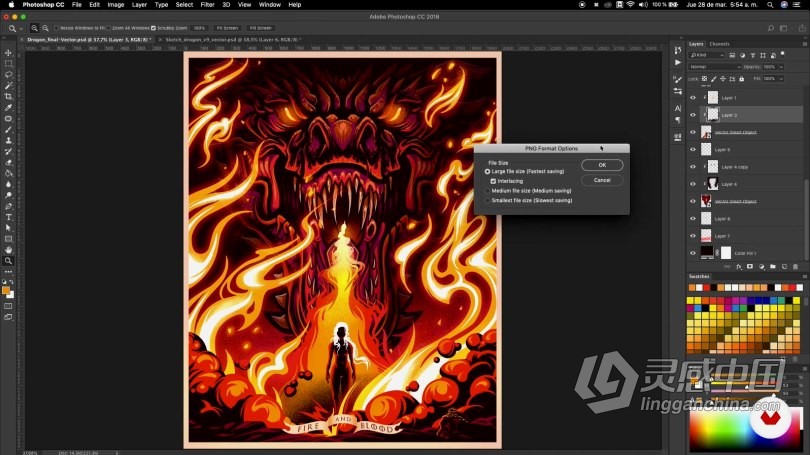Click the Search icon in options bar
This screenshot has width=810, height=455.
tap(771, 28)
